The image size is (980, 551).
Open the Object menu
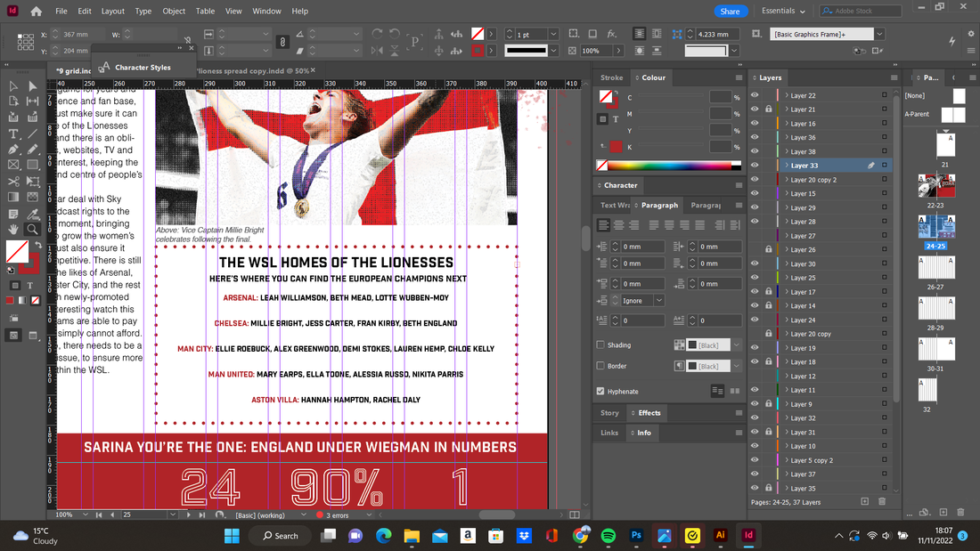tap(174, 12)
